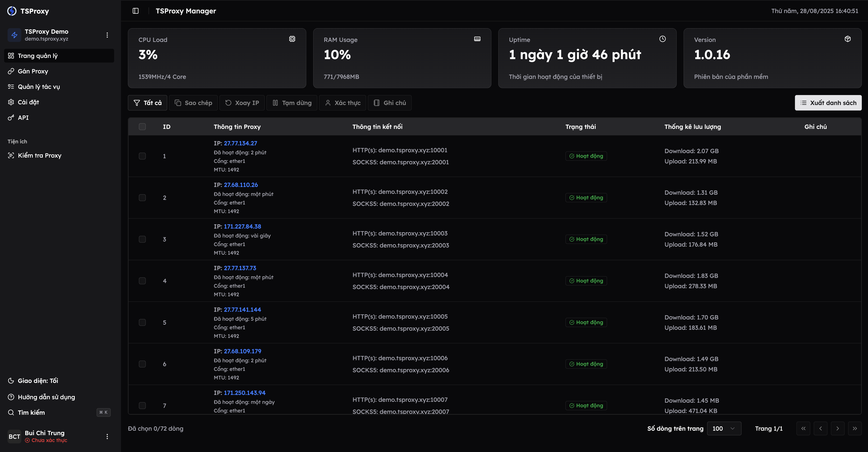Open the TSProxy Demo options menu
The width and height of the screenshot is (868, 452).
click(x=107, y=35)
